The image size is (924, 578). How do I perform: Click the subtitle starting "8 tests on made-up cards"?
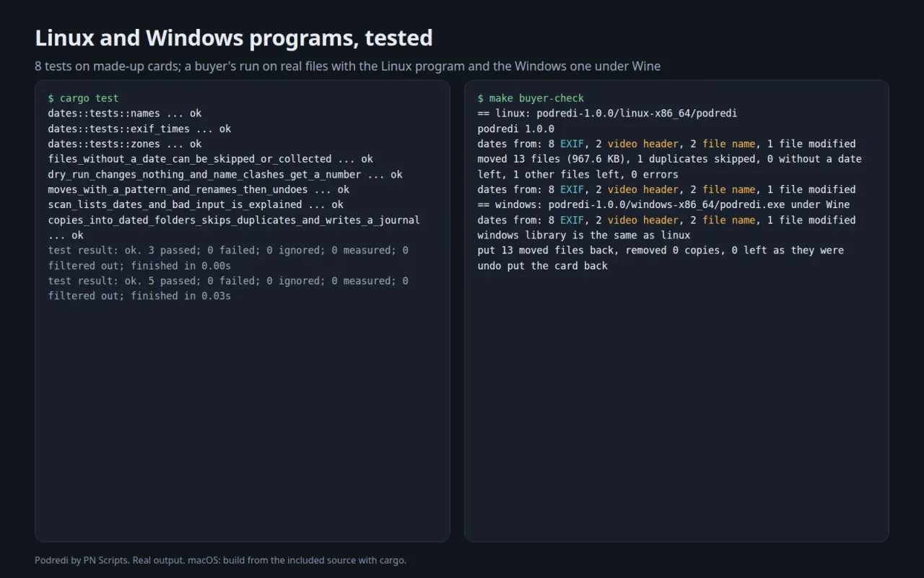click(x=347, y=66)
